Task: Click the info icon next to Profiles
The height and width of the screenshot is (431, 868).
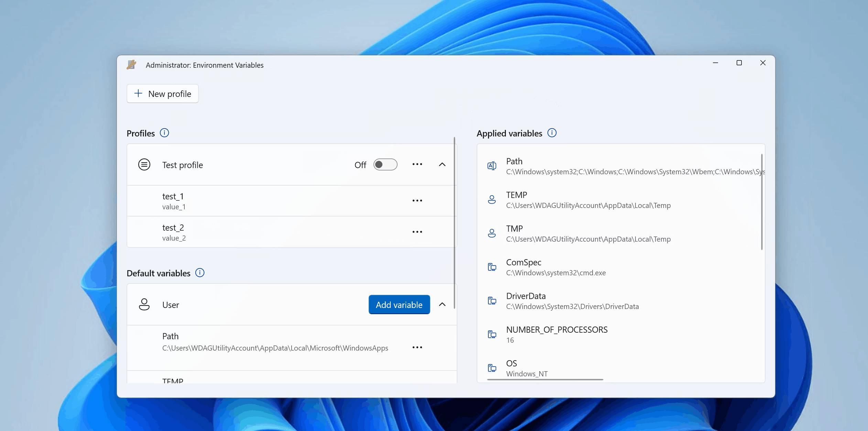Action: pyautogui.click(x=164, y=133)
